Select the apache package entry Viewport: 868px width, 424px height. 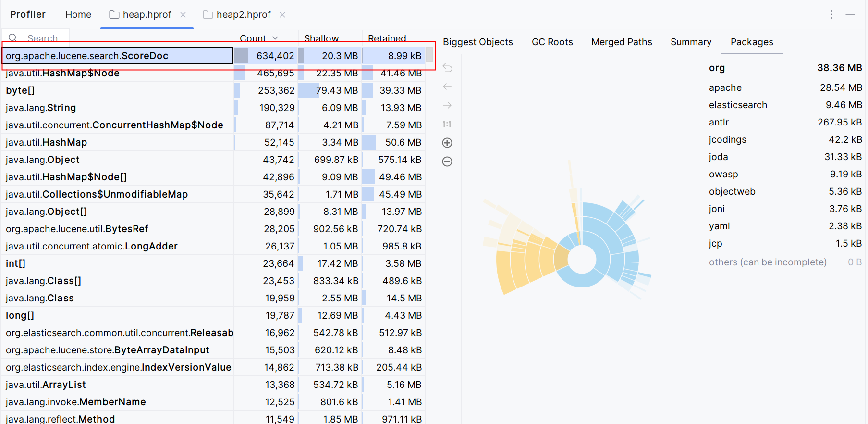(725, 88)
